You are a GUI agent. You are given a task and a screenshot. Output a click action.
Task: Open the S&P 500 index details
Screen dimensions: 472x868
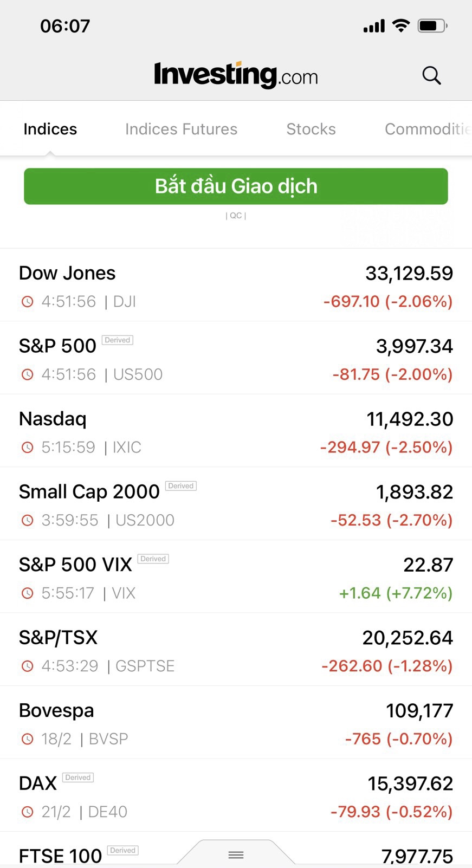coord(236,359)
